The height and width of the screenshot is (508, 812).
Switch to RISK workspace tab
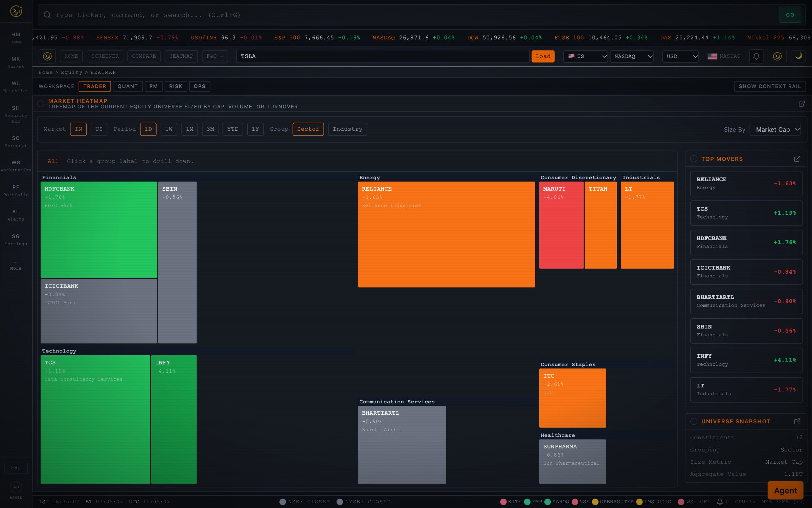tap(176, 86)
